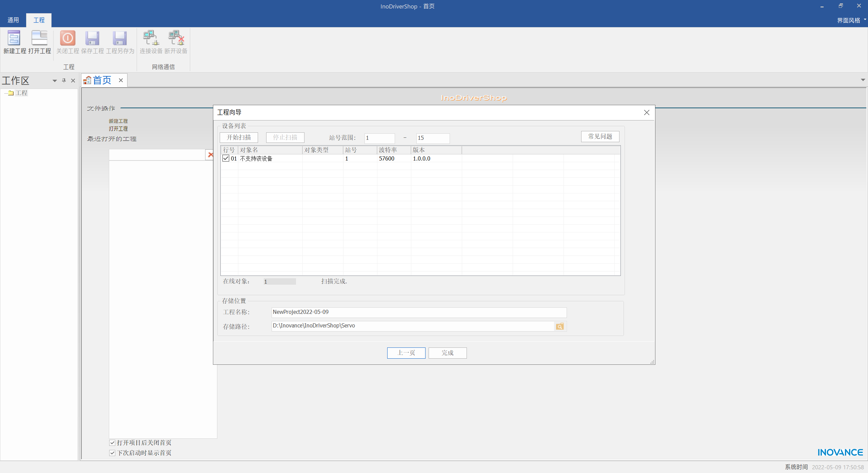
Task: Switch to the 通用 ribbon tab
Action: point(13,20)
